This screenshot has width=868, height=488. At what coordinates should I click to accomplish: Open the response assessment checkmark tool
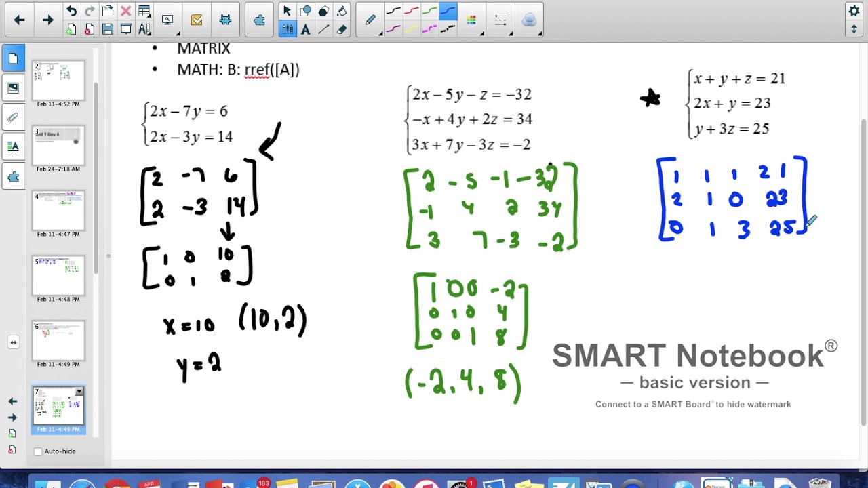click(197, 20)
